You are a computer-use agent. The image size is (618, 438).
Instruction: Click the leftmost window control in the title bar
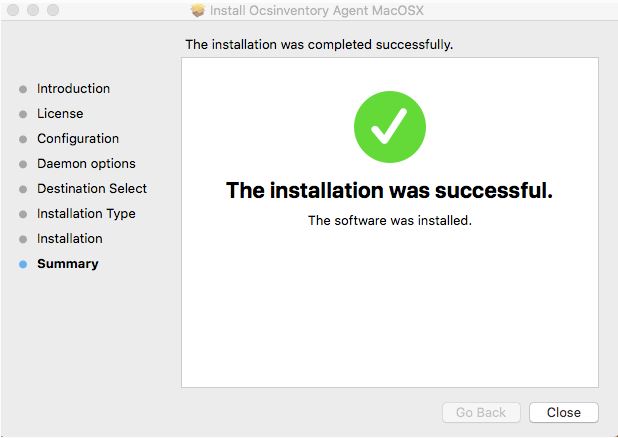click(13, 10)
